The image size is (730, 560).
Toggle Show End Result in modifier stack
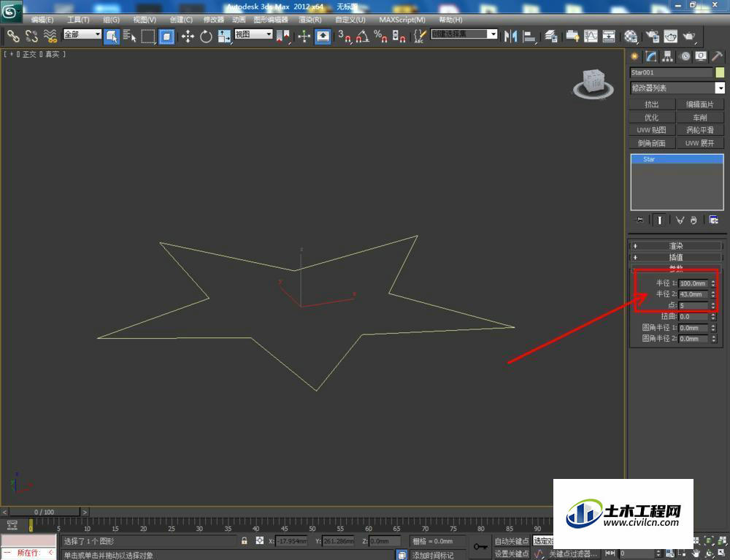click(658, 220)
